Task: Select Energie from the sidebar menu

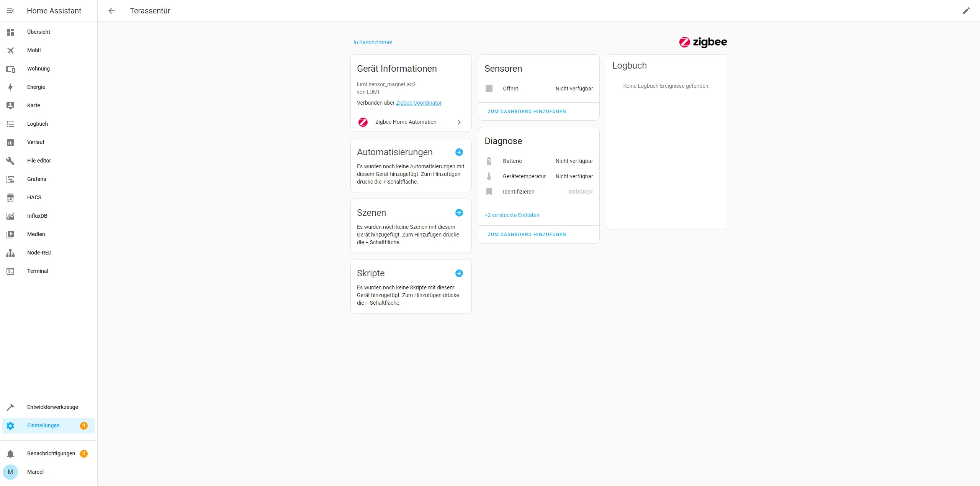Action: click(36, 87)
